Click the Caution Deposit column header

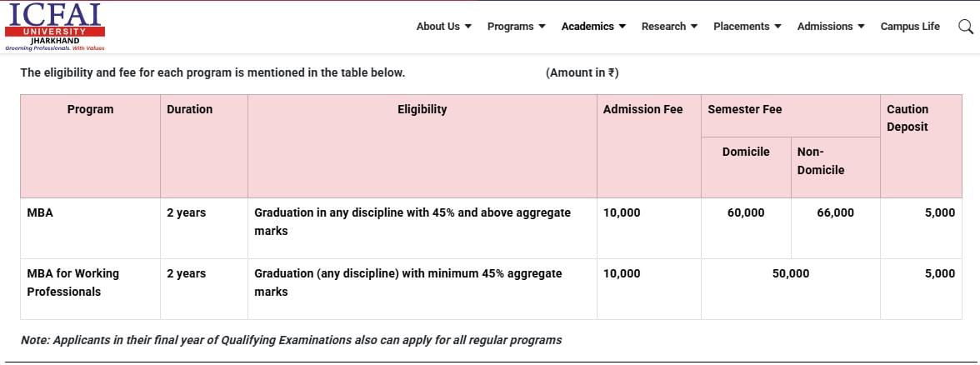pos(907,118)
